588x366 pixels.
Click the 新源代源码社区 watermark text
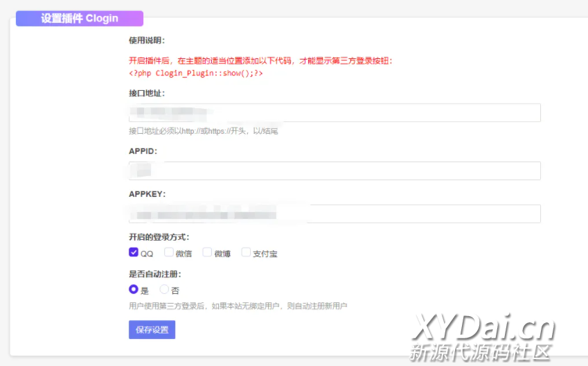(x=480, y=351)
